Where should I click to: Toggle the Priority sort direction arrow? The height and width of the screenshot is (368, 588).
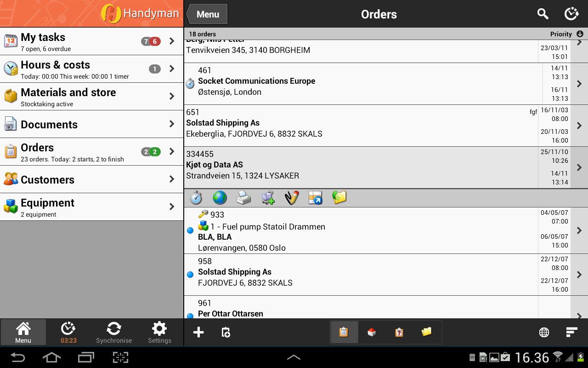[x=580, y=34]
